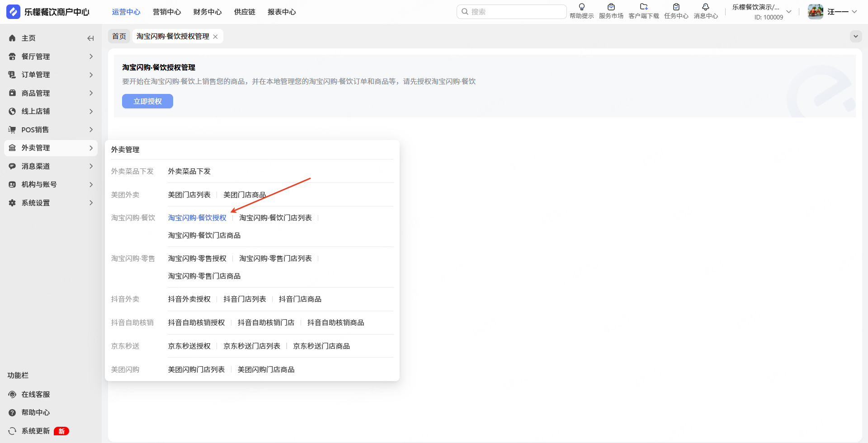Click the 餐厅管理 sidebar icon
Screen dimensions: 868x443
[x=12, y=56]
